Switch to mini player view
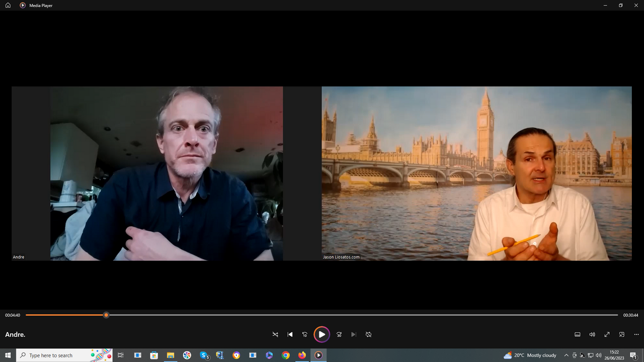The height and width of the screenshot is (362, 644). tap(622, 334)
